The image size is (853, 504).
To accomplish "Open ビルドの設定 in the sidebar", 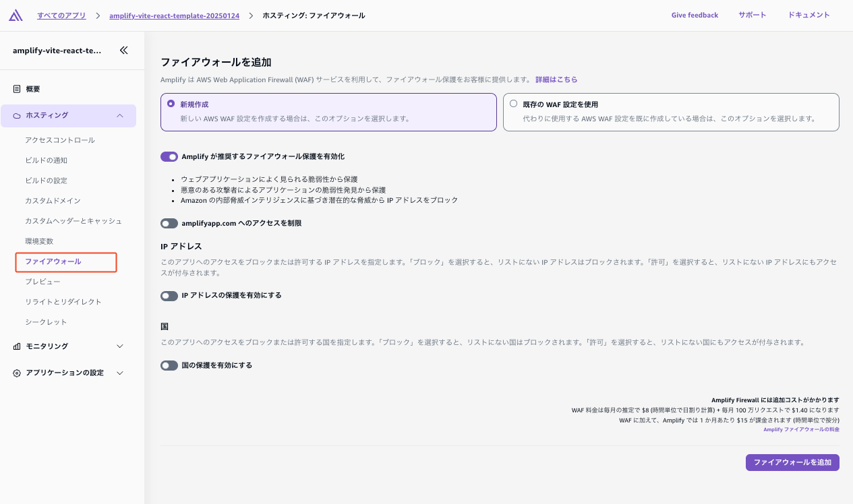I will coord(46,181).
